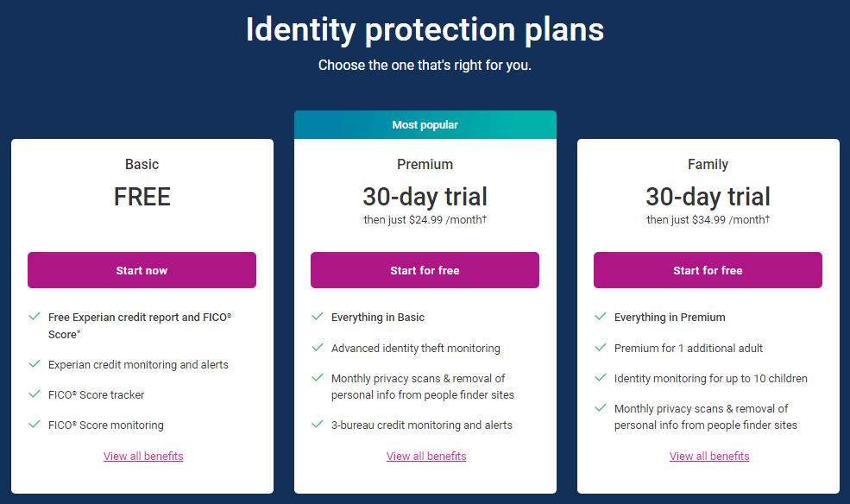Click checkmark beside Identity monitoring for 10 children

[x=600, y=378]
